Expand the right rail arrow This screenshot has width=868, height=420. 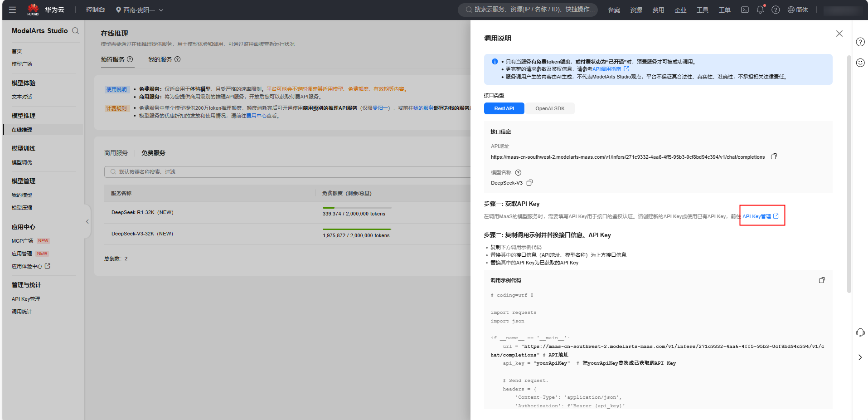tap(860, 357)
